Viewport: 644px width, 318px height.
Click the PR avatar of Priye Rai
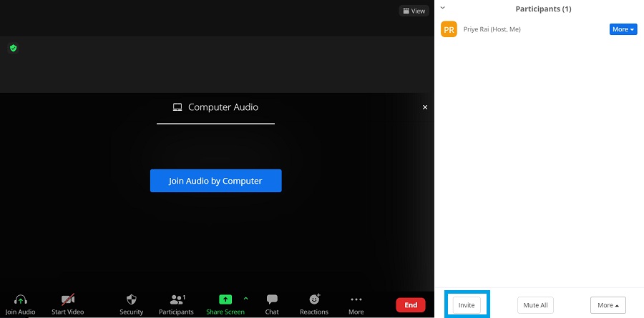click(449, 29)
